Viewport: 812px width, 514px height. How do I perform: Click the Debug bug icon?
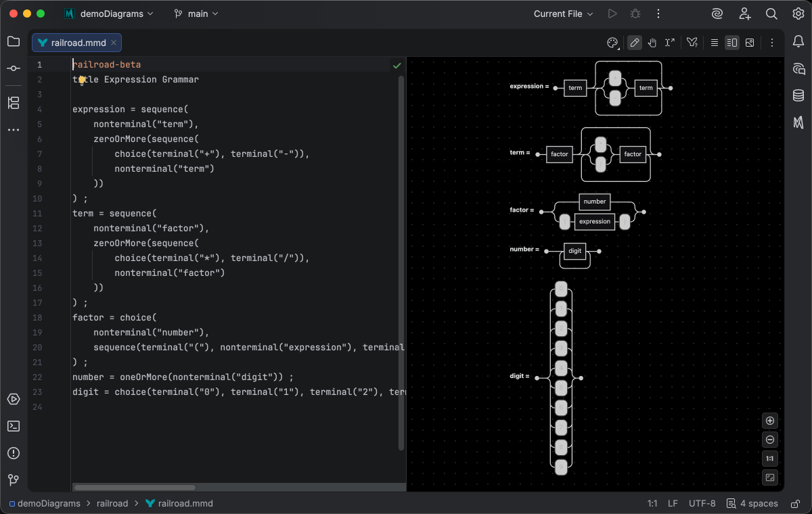pos(635,14)
